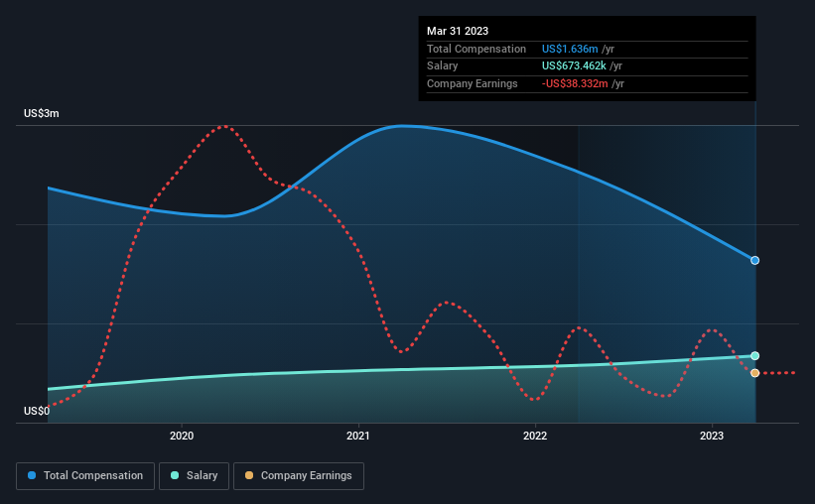This screenshot has height=504, width=815.
Task: Select the 2021 x-axis label
Action: 358,436
